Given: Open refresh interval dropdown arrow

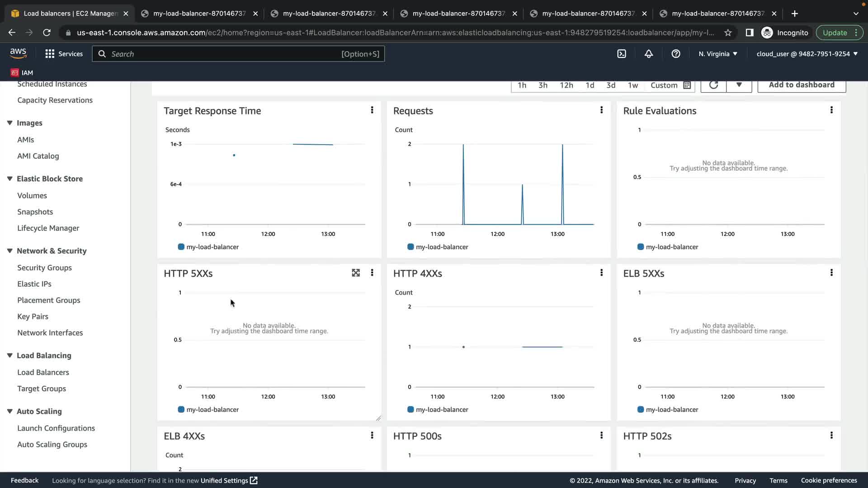Looking at the screenshot, I should click(739, 85).
